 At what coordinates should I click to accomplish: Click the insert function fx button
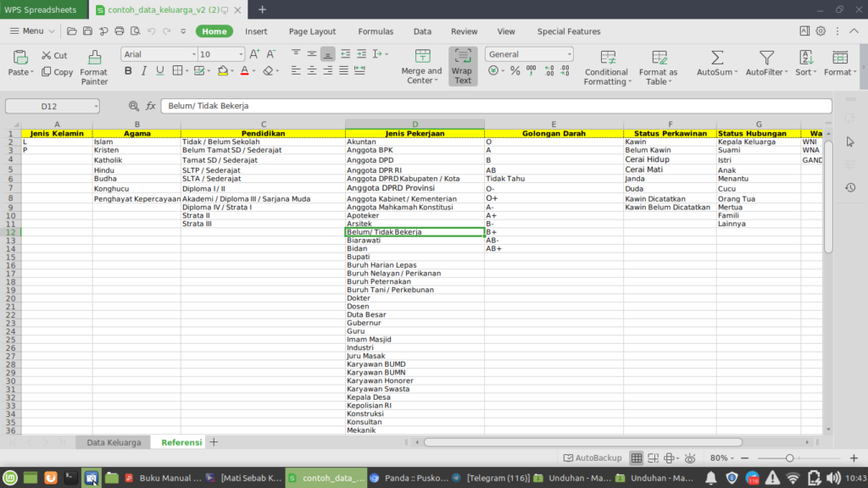point(151,106)
